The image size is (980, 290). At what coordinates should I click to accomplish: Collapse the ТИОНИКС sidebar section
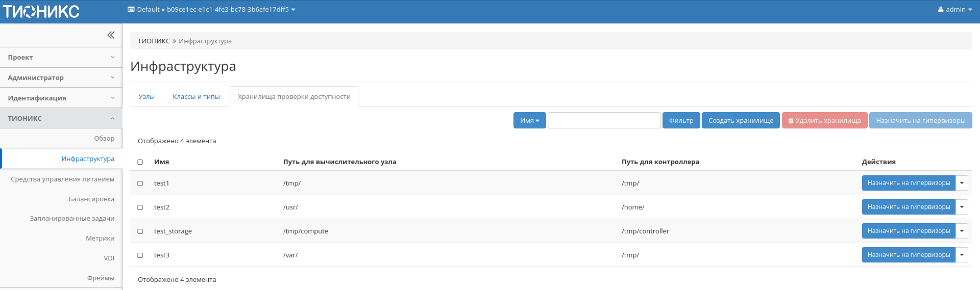point(61,118)
